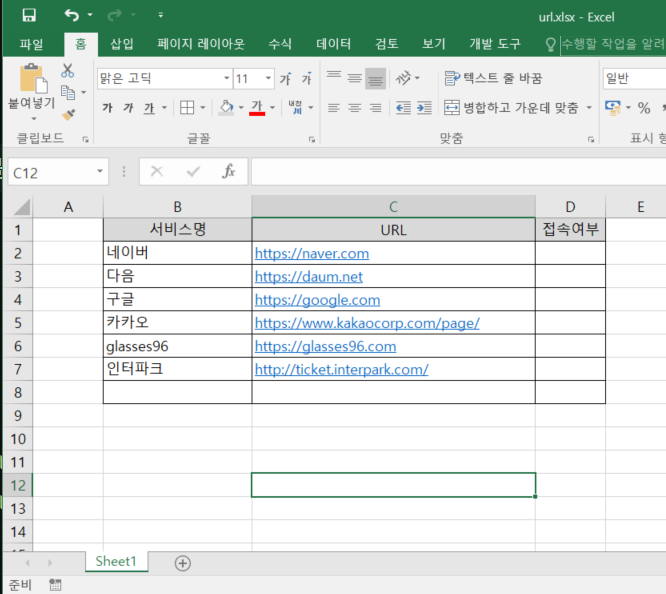Open the 파일 File tab
This screenshot has width=666, height=594.
(31, 44)
